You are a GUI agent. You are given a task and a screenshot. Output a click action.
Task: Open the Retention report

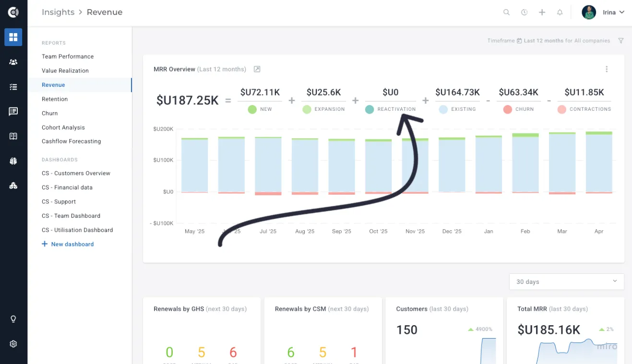point(55,99)
